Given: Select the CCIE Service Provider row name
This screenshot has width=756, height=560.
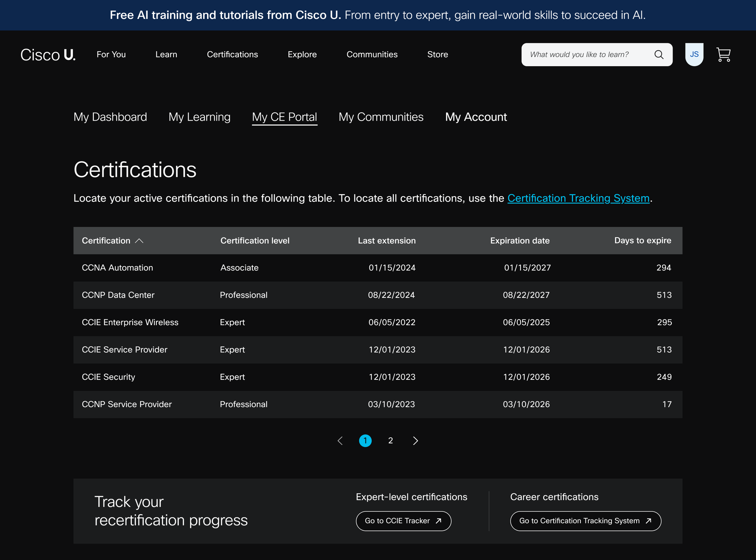Looking at the screenshot, I should 124,350.
